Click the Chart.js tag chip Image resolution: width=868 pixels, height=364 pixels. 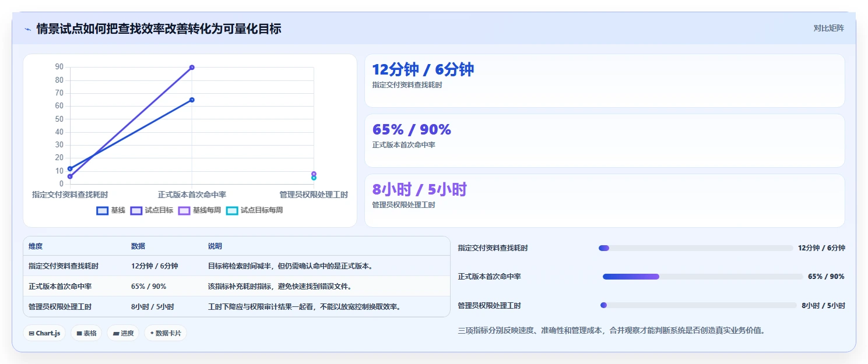click(45, 333)
